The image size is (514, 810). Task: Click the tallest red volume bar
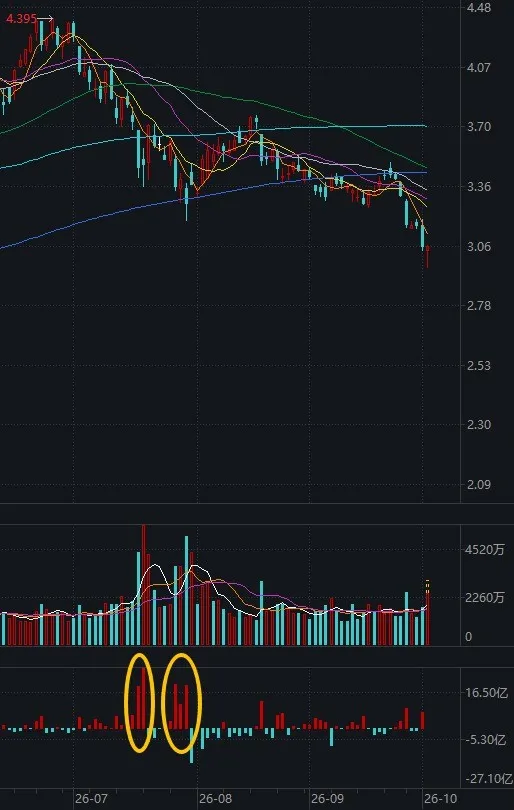click(x=144, y=585)
